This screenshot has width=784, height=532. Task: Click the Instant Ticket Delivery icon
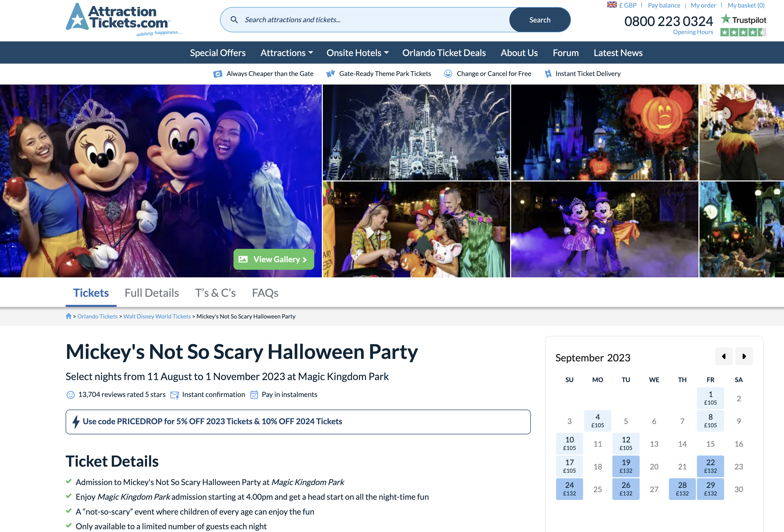(x=548, y=73)
